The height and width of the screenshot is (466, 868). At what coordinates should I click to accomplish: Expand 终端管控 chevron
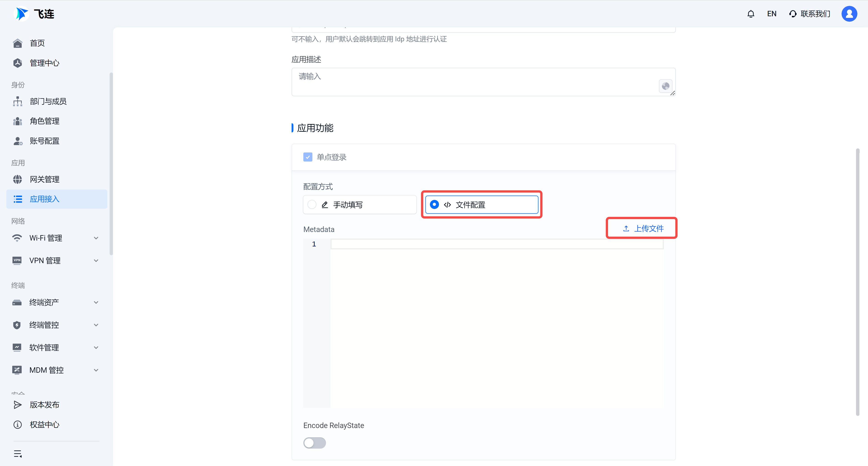96,325
